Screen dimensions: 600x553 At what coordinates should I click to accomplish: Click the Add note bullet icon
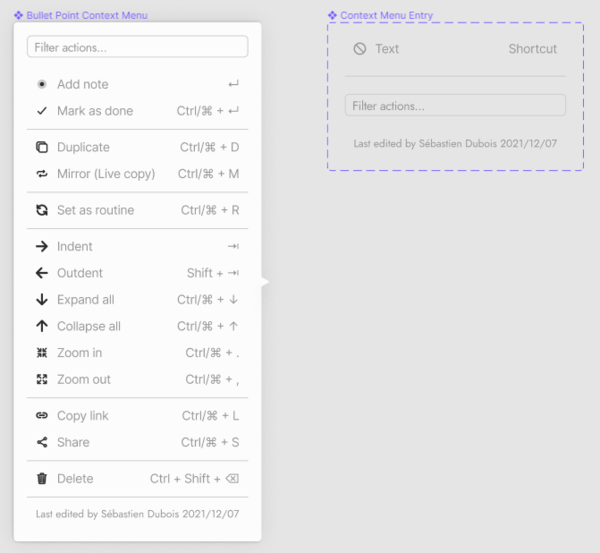(x=42, y=85)
